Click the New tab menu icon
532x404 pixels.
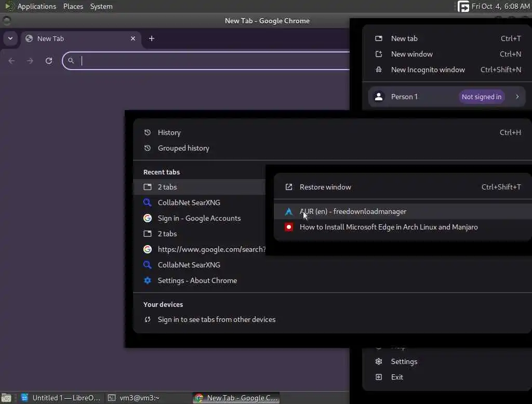click(x=379, y=38)
